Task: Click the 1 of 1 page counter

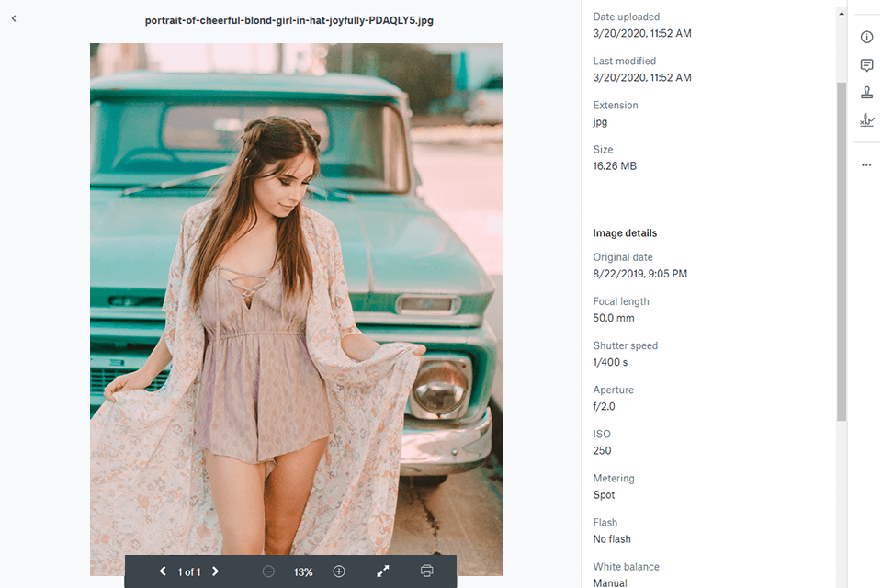Action: [188, 571]
